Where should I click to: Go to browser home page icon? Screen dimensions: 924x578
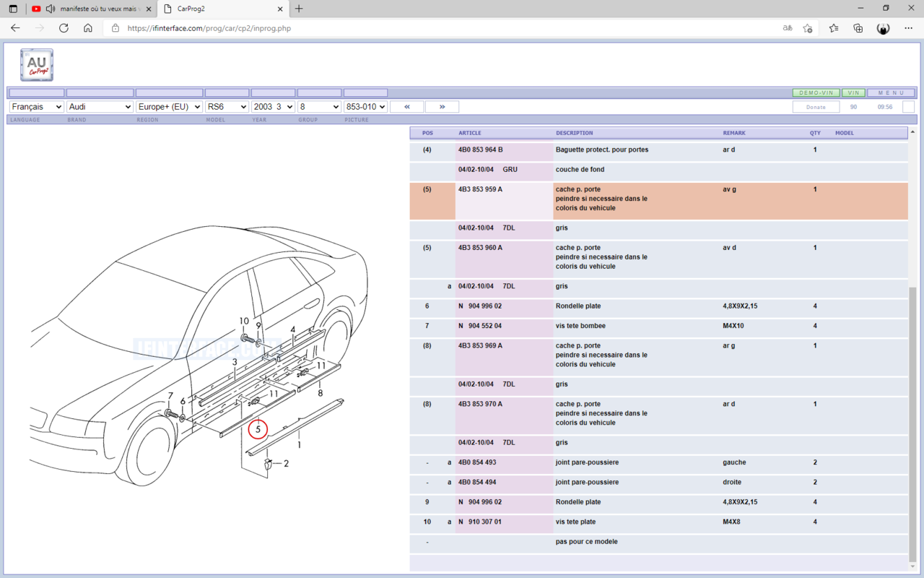click(88, 28)
